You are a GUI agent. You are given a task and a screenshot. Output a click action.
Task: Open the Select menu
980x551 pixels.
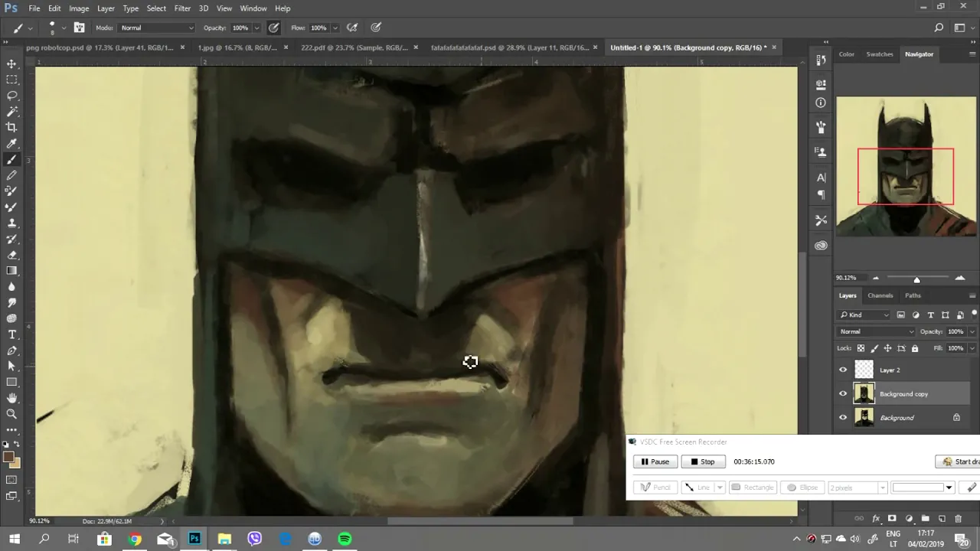[156, 8]
